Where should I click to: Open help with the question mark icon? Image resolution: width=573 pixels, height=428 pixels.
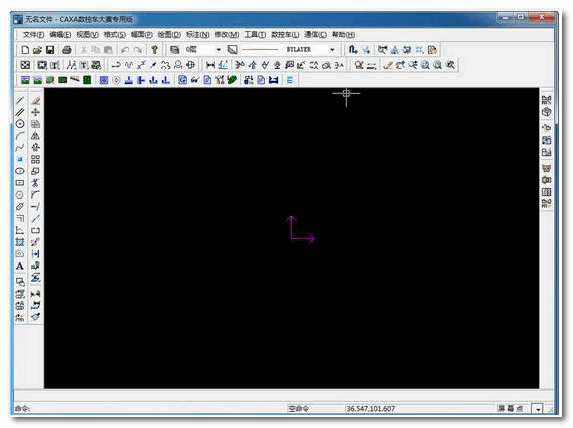click(154, 50)
